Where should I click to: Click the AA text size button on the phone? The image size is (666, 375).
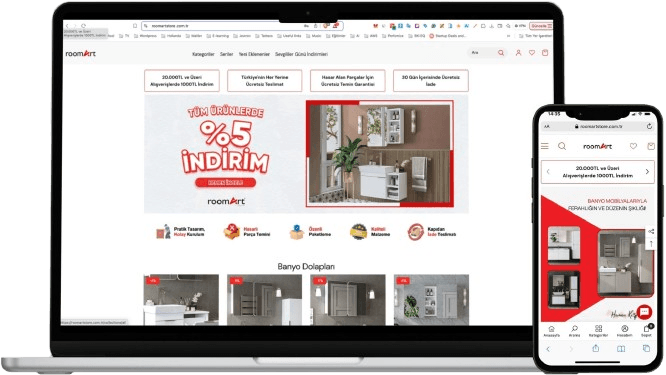(x=547, y=127)
